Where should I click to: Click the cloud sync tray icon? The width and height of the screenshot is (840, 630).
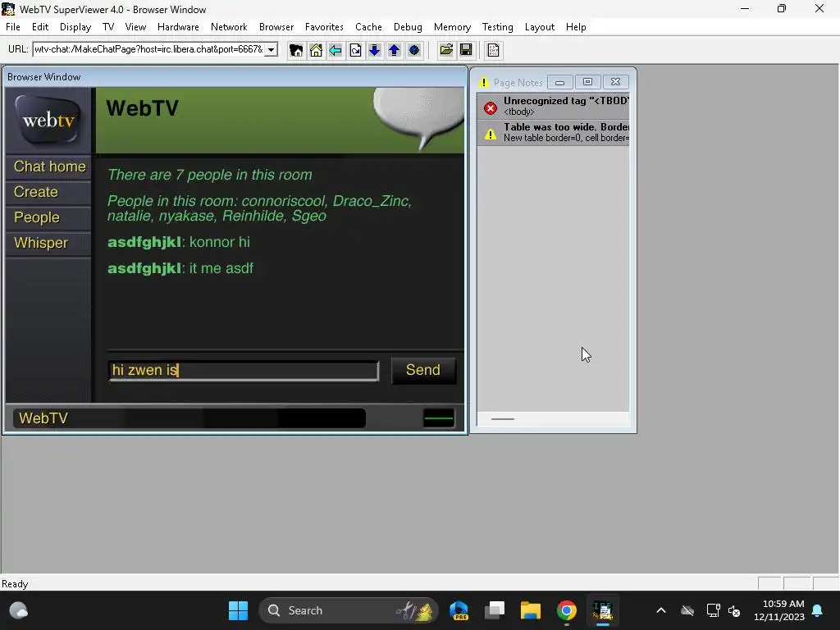(687, 610)
